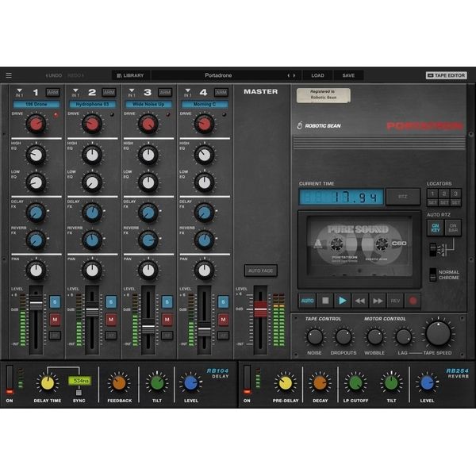Toggle the Rev reverse playback button
This screenshot has width=476, height=476.
click(x=395, y=301)
